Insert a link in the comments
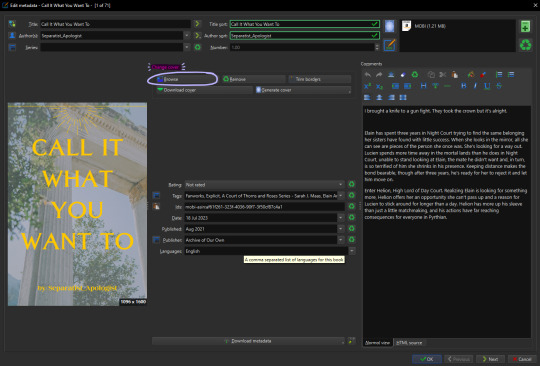This screenshot has height=366, width=540. coord(435,86)
